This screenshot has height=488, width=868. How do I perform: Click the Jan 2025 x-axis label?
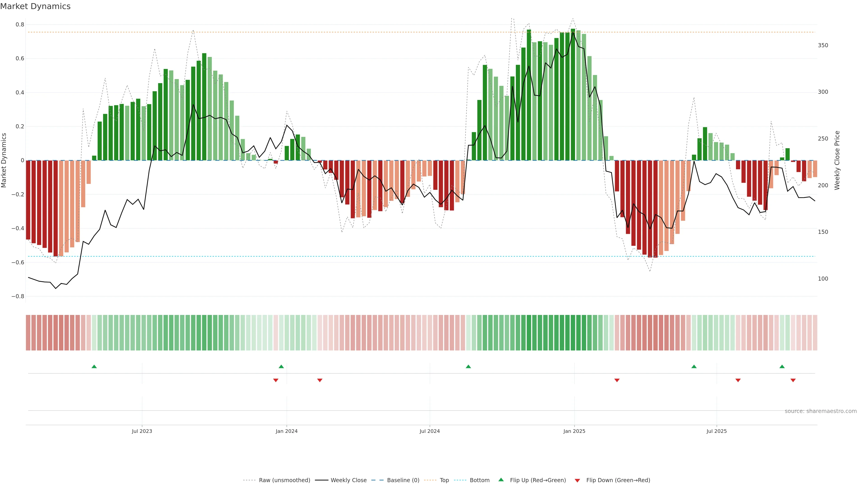tap(574, 431)
